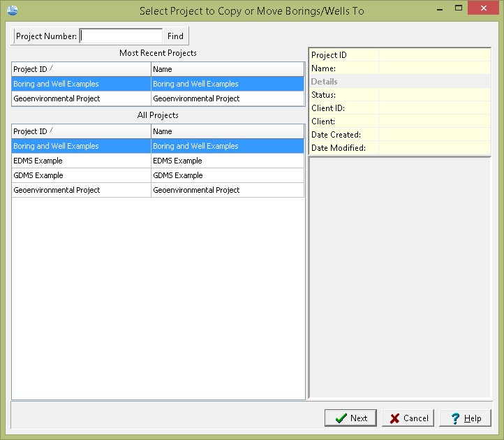Select Geoenvironmental Project in All Projects list
The width and height of the screenshot is (504, 440).
[81, 190]
